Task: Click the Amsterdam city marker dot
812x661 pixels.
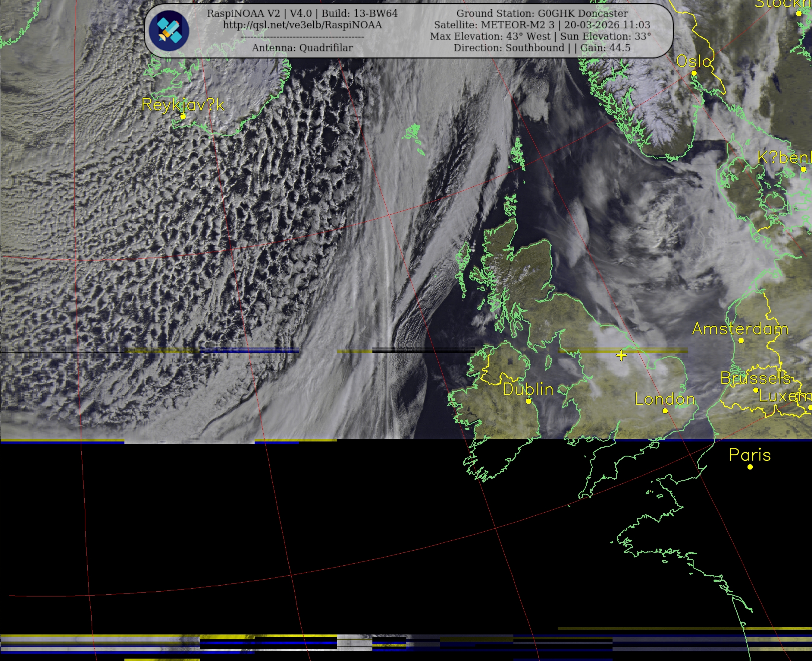Action: point(741,341)
